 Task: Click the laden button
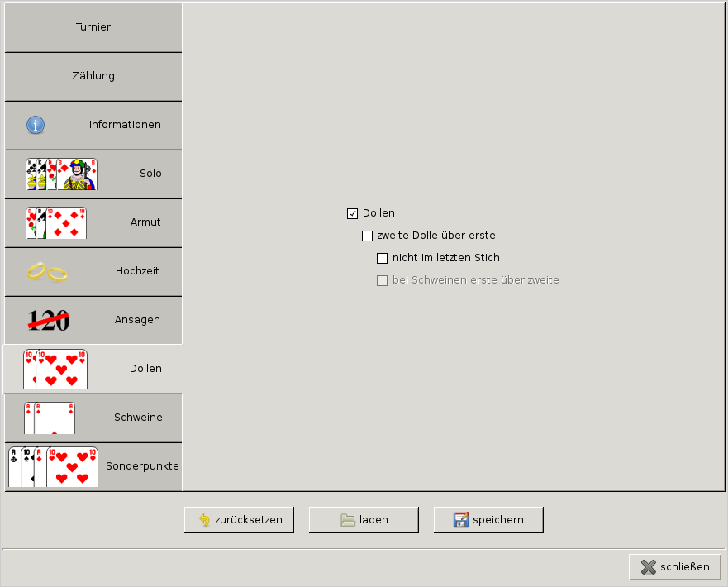tap(364, 520)
